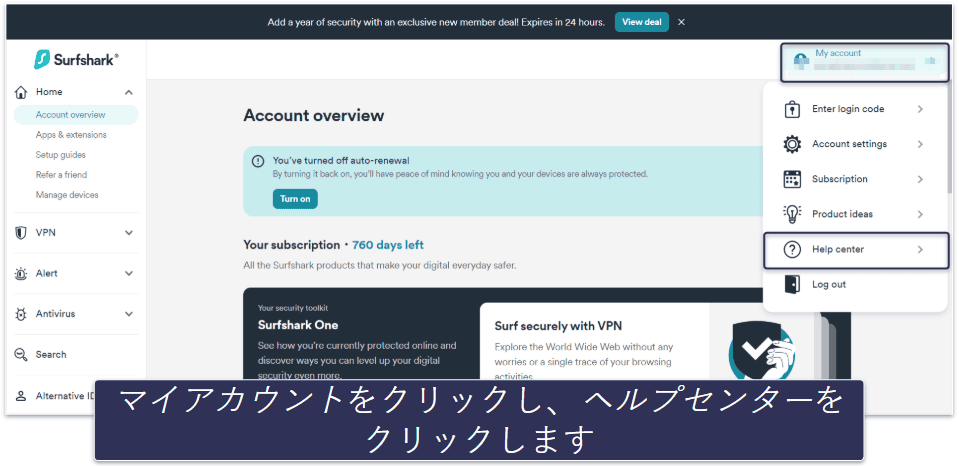Click the auto-renewal info exclamation icon

tap(258, 161)
